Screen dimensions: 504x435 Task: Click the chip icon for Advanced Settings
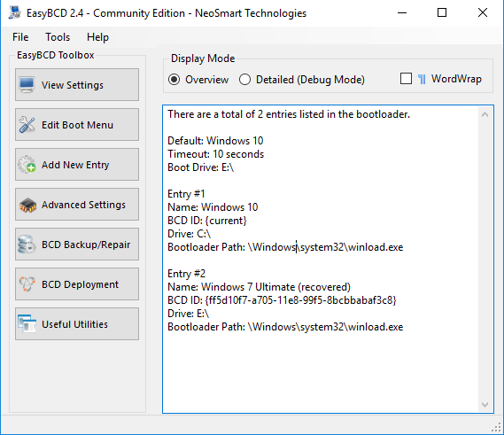(27, 205)
